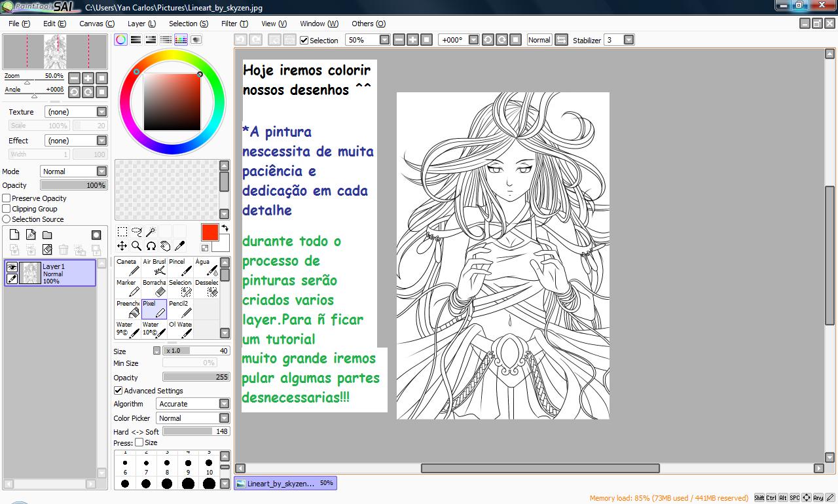Open the Stabilizer value dropdown
The height and width of the screenshot is (504, 838).
619,40
